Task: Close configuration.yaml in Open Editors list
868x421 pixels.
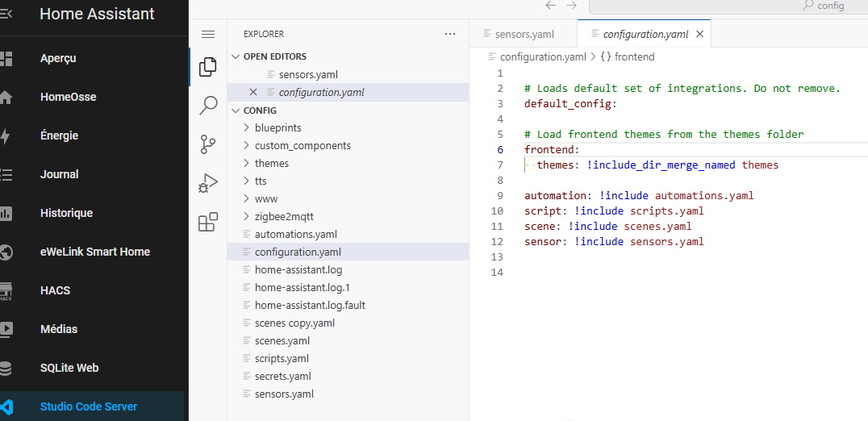Action: point(253,92)
